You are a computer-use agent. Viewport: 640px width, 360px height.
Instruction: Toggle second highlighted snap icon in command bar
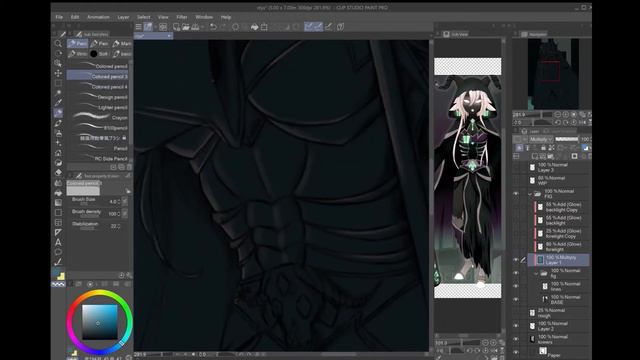[318, 27]
